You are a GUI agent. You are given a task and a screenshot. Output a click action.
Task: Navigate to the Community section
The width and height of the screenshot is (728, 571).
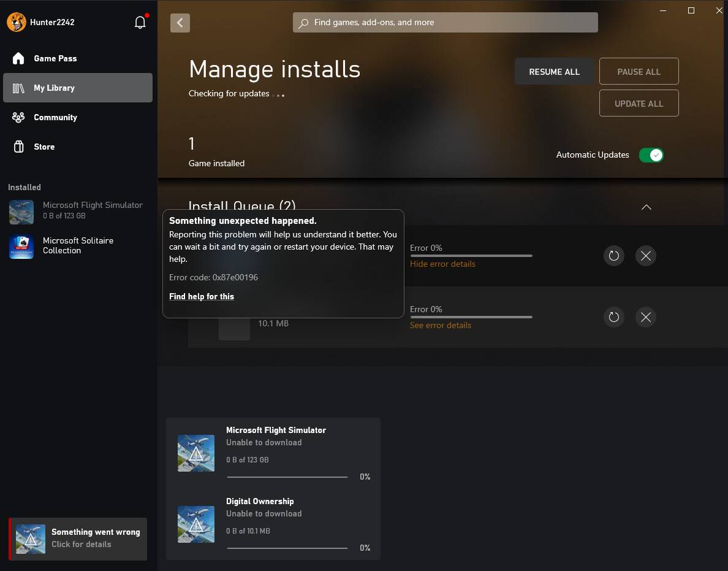(55, 117)
